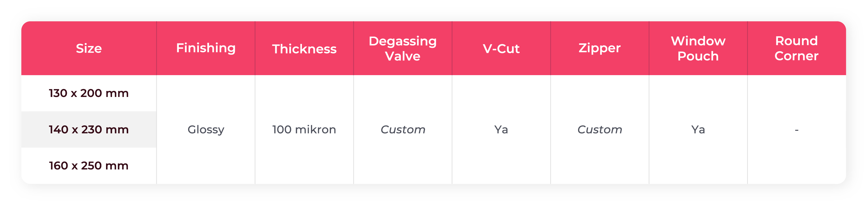Click the 160 x 250 mm size row

click(89, 166)
